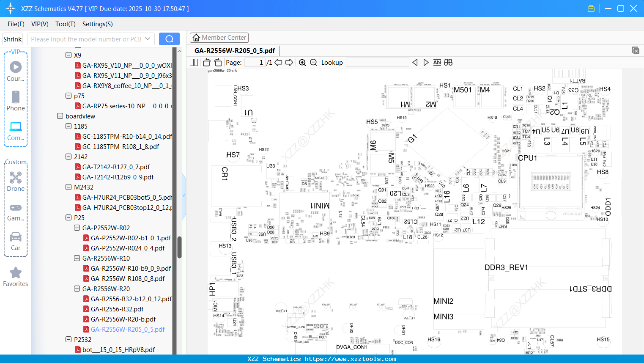Click the viewer pop-out icon at top right

636,50
